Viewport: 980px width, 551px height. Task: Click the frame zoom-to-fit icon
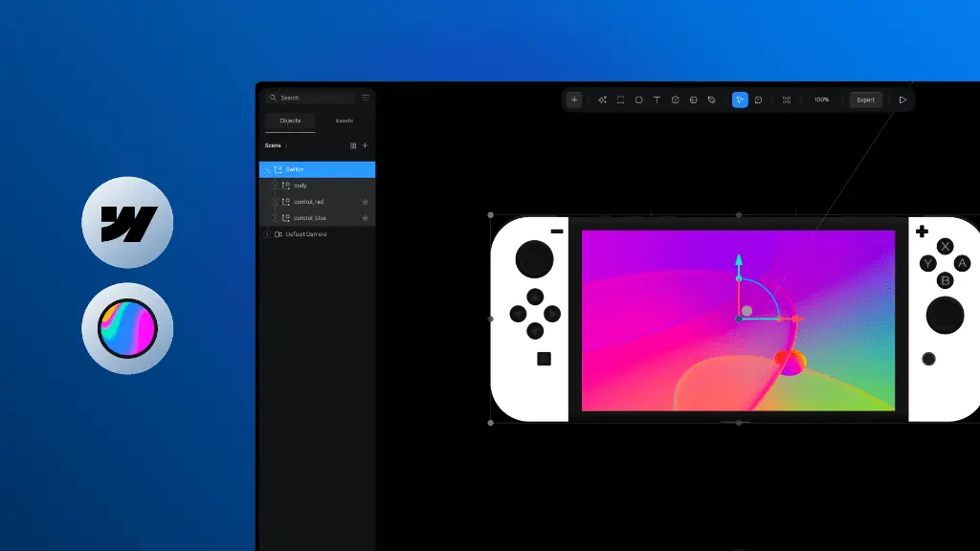tap(787, 99)
